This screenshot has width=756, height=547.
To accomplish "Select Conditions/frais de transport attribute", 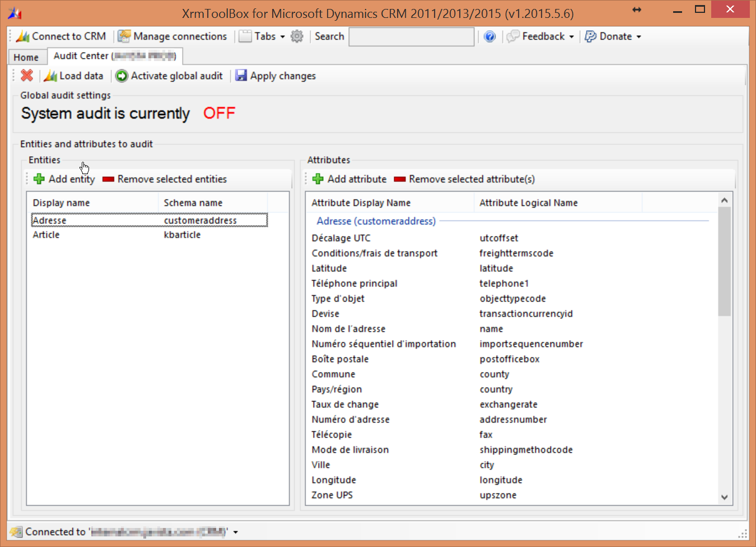I will point(375,254).
